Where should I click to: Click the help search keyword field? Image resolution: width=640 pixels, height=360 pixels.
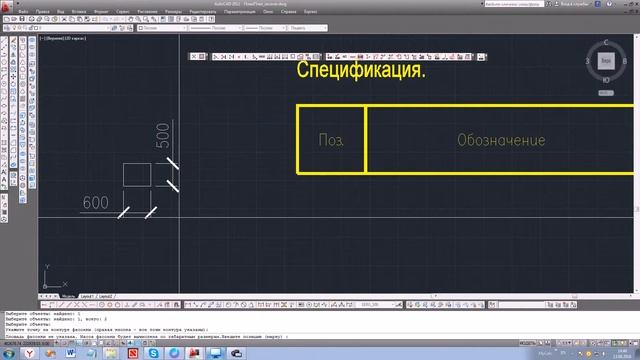514,4
